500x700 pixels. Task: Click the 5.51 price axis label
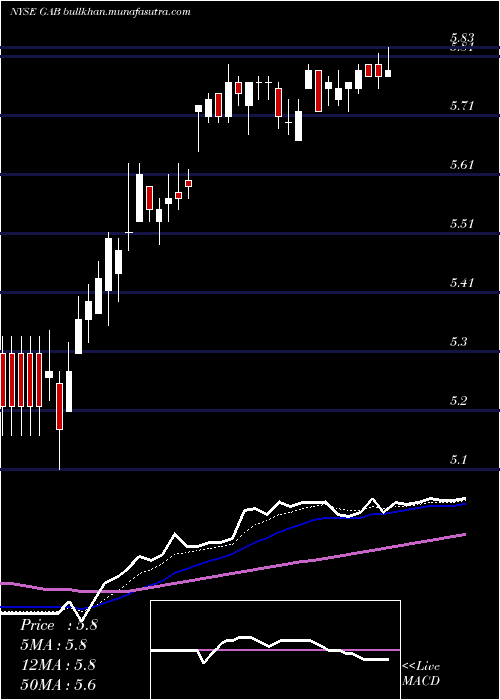click(x=461, y=224)
